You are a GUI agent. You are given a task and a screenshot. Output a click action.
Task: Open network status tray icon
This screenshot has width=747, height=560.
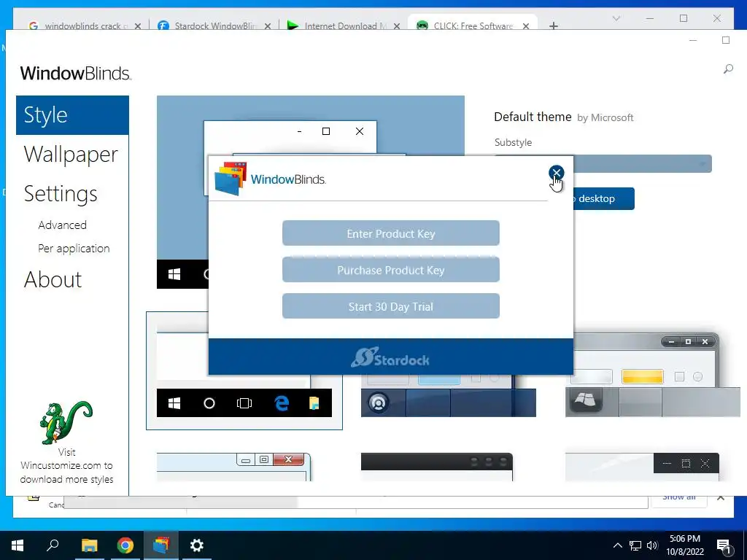pyautogui.click(x=635, y=545)
